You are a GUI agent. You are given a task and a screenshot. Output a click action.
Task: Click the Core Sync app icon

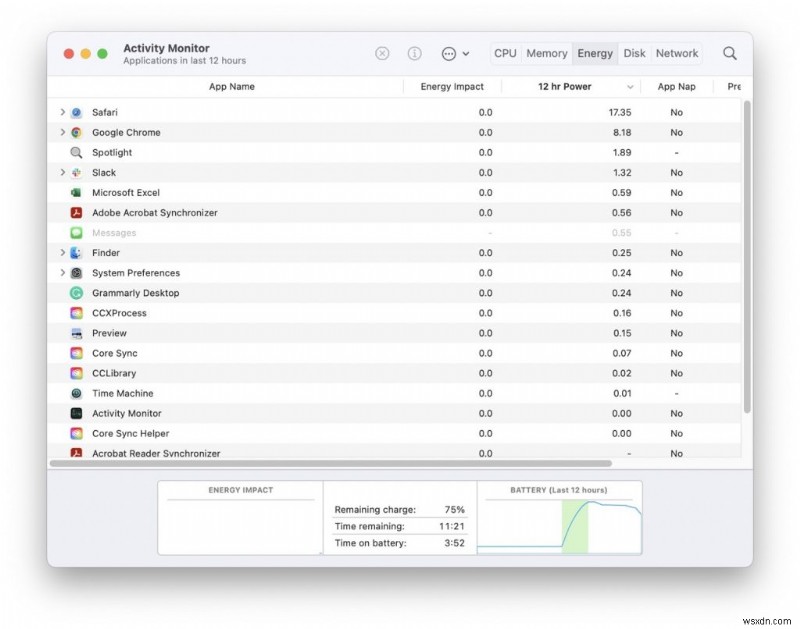point(77,352)
